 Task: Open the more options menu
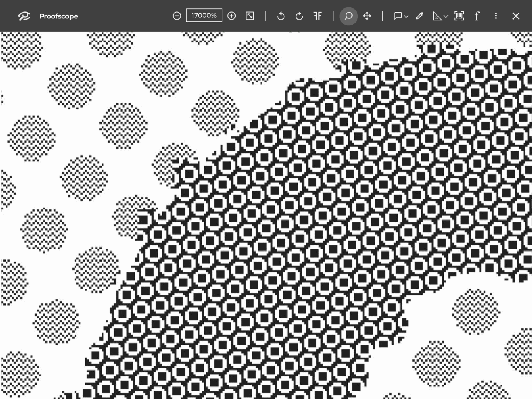496,16
